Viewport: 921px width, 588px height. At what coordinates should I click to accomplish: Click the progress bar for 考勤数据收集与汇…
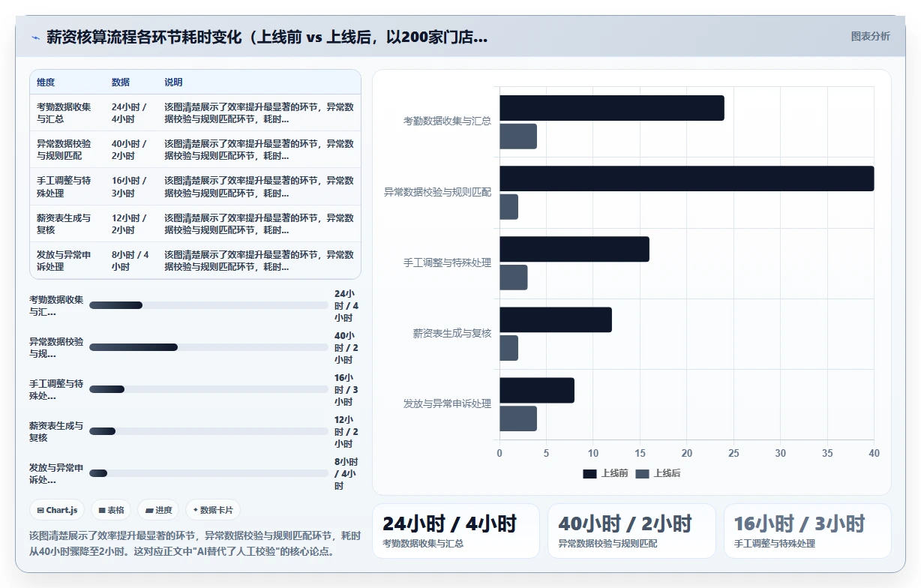[x=208, y=305]
